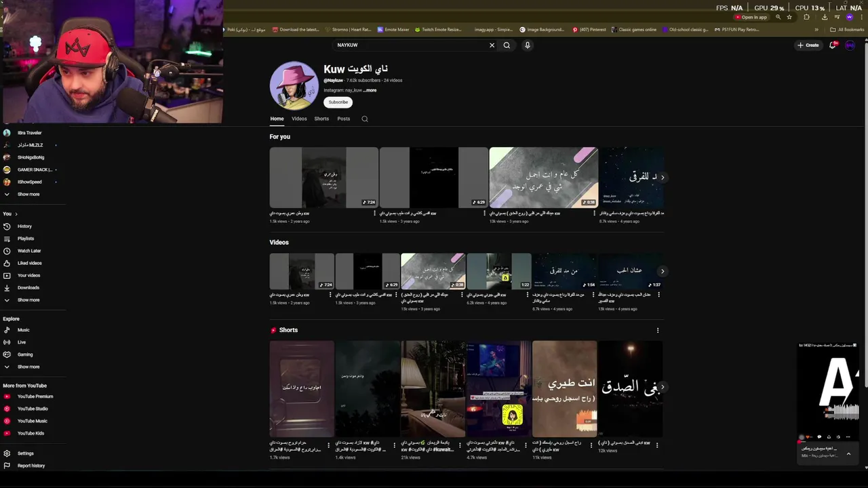Explore Music category
Image resolution: width=868 pixels, height=488 pixels.
tap(24, 330)
